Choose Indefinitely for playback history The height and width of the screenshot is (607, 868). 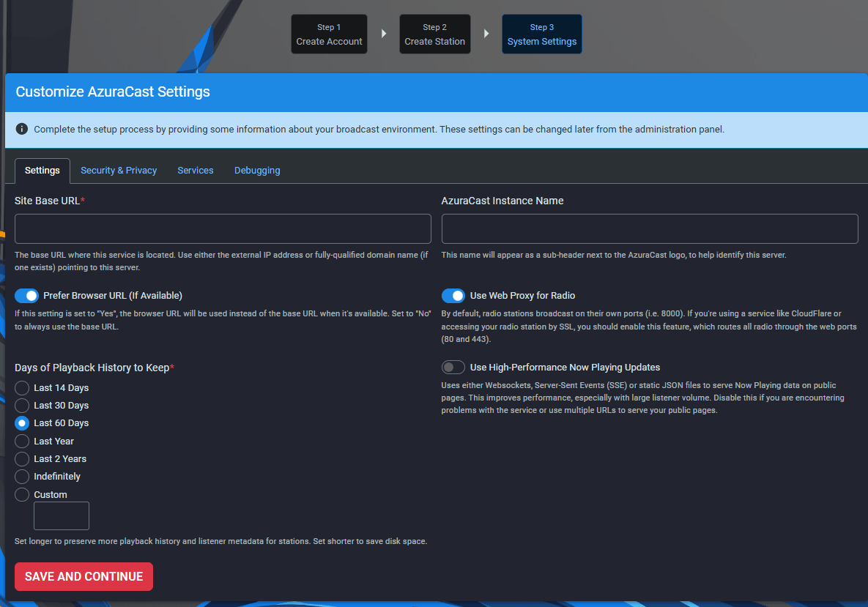point(22,477)
